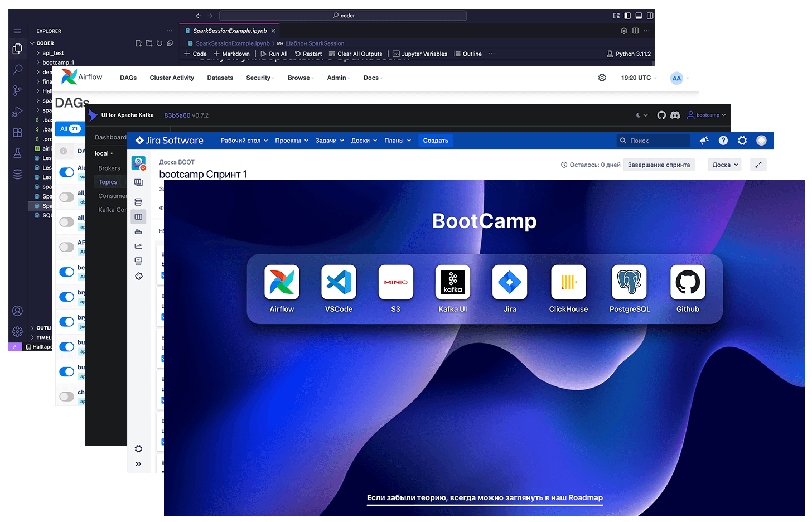Click the Jira notifications megaphone icon
This screenshot has width=812, height=522.
pos(704,141)
